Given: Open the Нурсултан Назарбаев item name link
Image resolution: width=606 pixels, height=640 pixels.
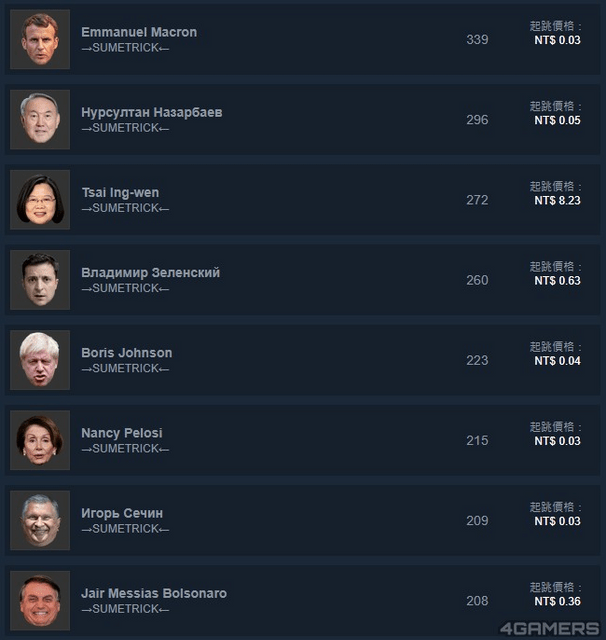Looking at the screenshot, I should (x=152, y=112).
